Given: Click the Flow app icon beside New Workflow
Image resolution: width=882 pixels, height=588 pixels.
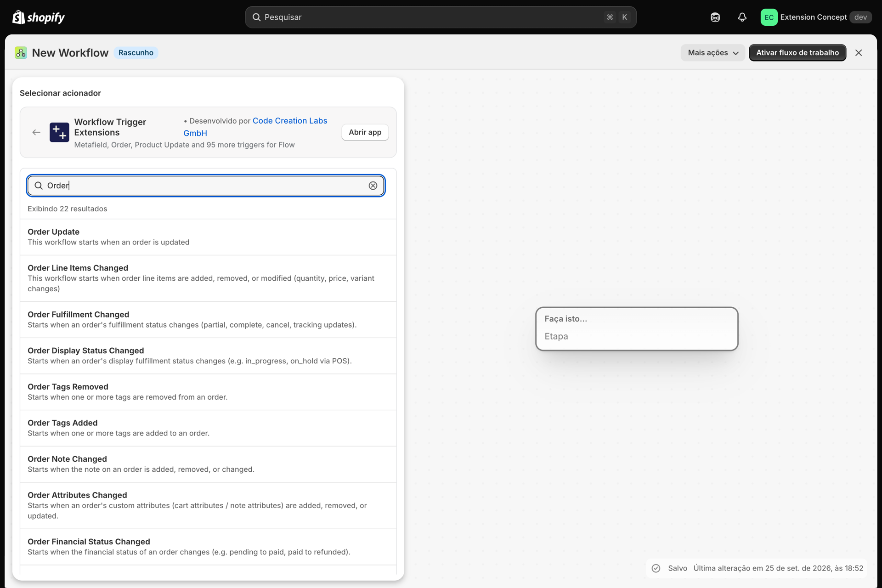Looking at the screenshot, I should pyautogui.click(x=21, y=53).
